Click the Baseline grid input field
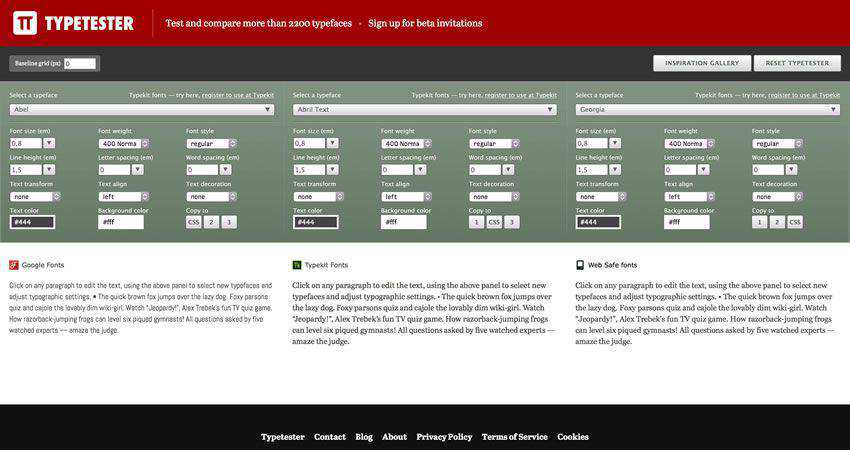Screen dimensions: 850x450 [x=81, y=64]
